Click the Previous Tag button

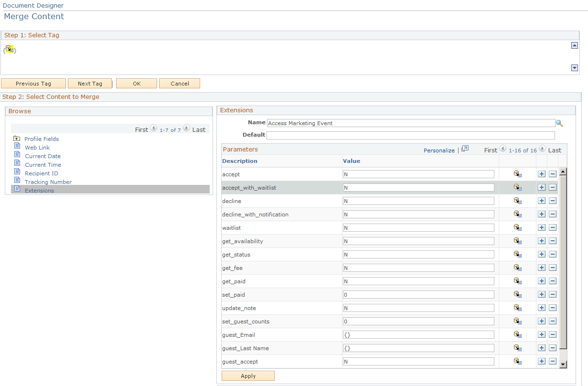click(33, 83)
